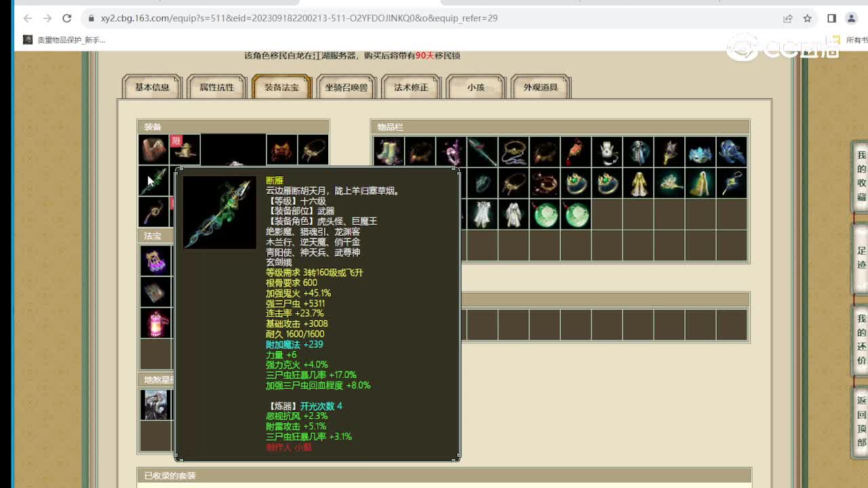
Task: Go to the 外观道具 tab
Action: 540,87
